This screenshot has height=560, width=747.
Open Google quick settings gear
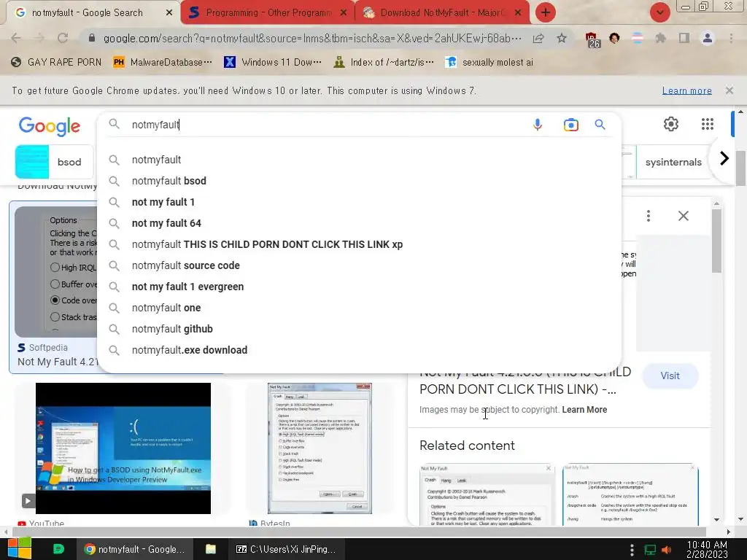click(671, 124)
